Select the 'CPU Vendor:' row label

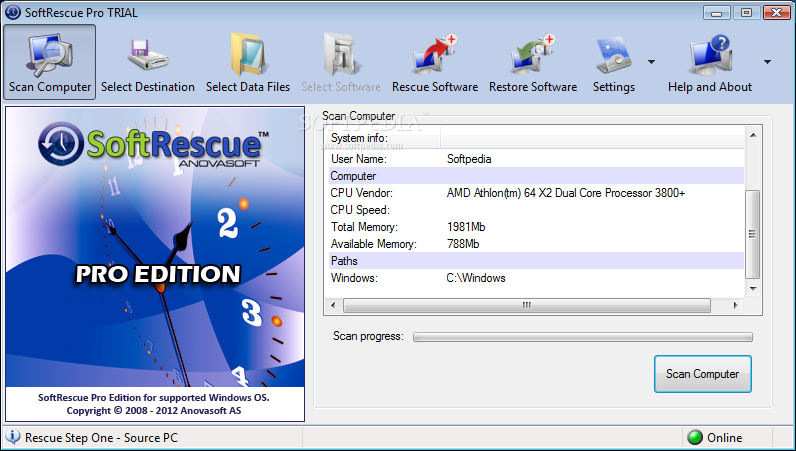click(x=361, y=193)
